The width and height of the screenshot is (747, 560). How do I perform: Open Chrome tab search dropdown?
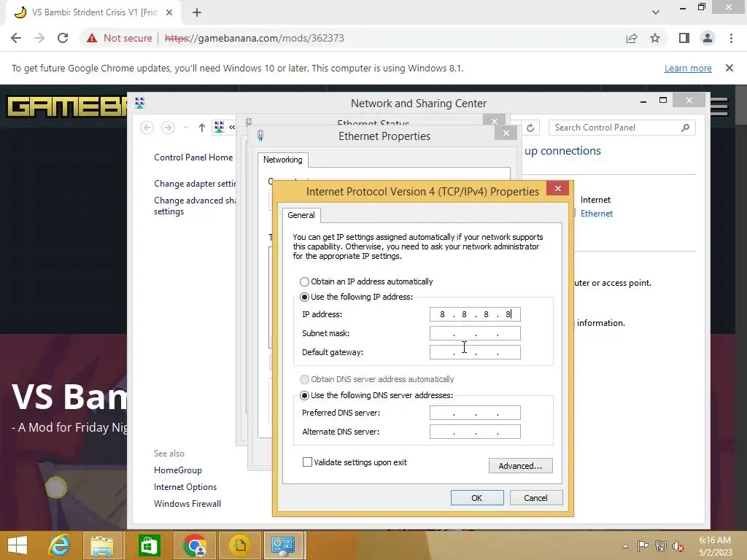point(656,12)
